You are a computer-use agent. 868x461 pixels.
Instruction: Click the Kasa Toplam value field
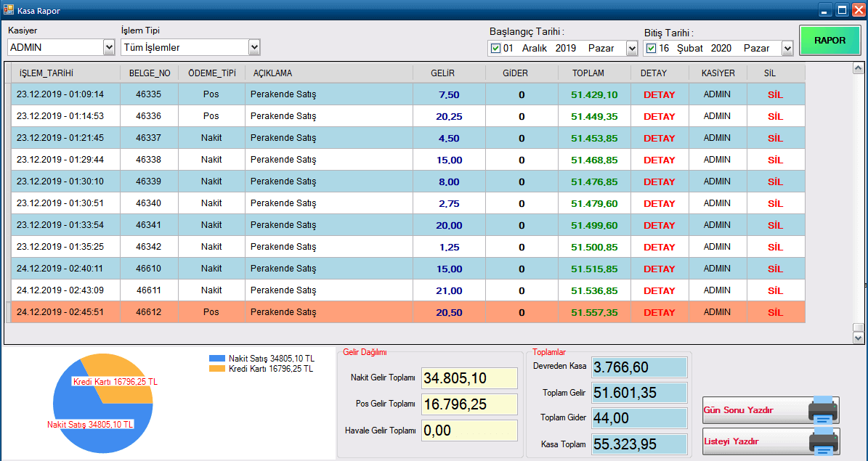click(x=639, y=444)
